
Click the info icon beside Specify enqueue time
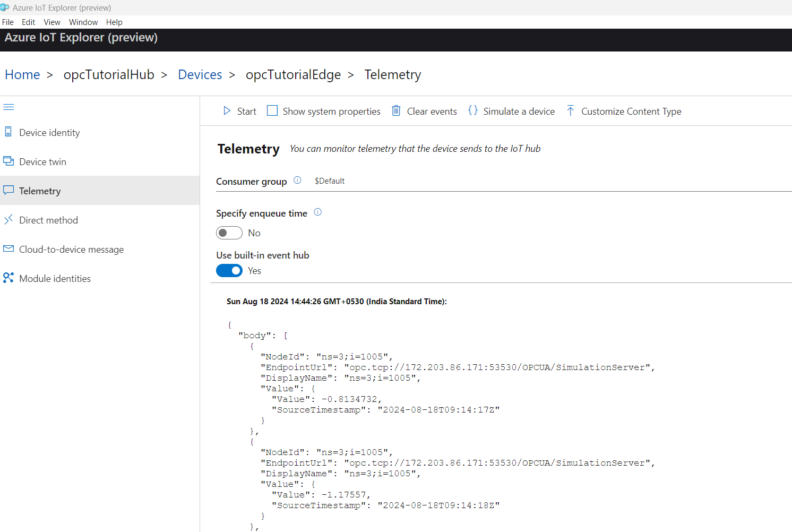tap(318, 212)
